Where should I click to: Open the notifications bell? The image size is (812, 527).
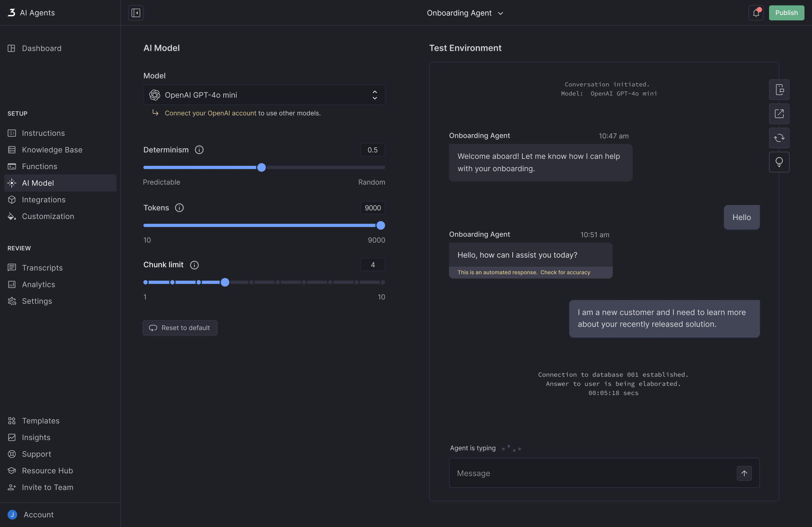[756, 13]
